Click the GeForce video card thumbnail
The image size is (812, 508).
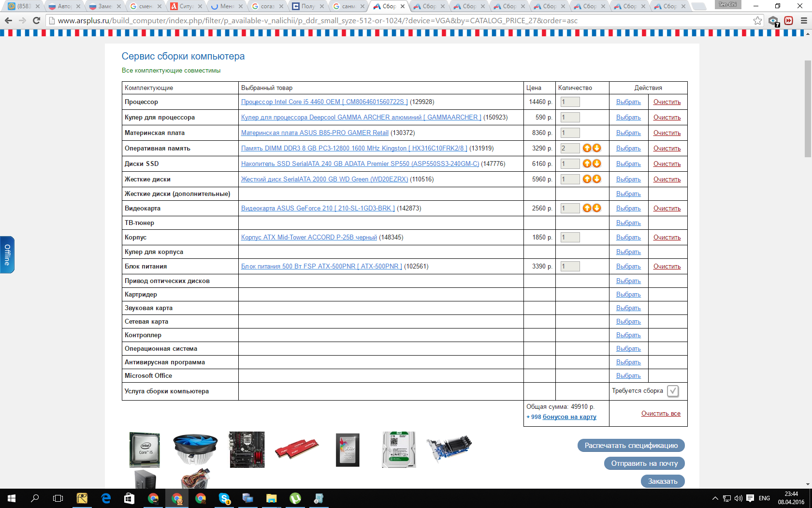coord(449,448)
